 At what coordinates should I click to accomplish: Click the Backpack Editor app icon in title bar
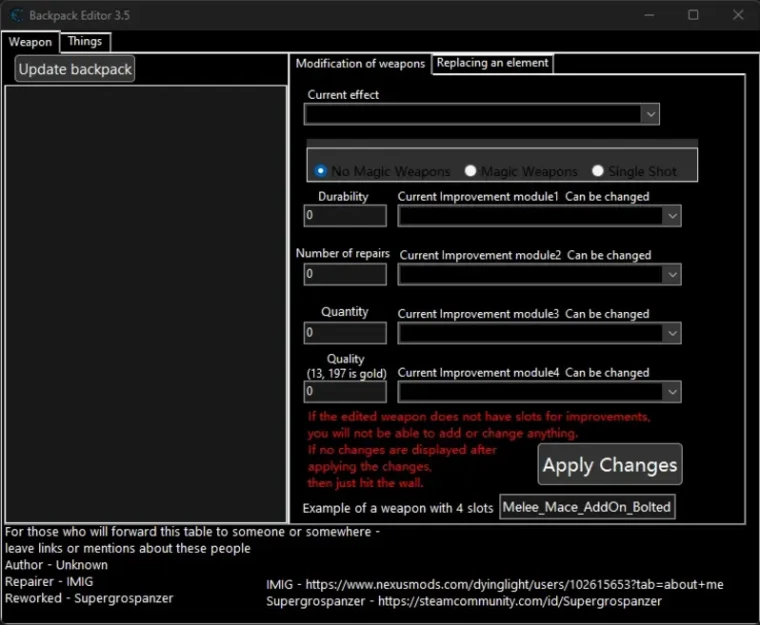click(x=17, y=15)
